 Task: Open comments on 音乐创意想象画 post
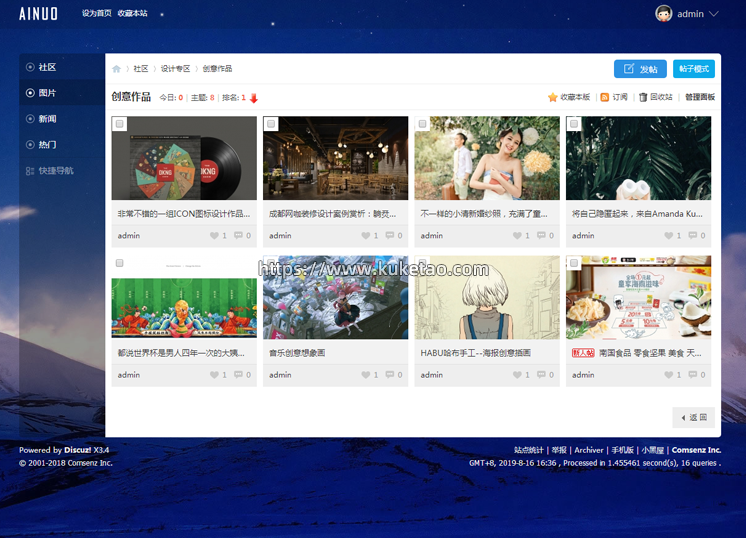point(390,375)
